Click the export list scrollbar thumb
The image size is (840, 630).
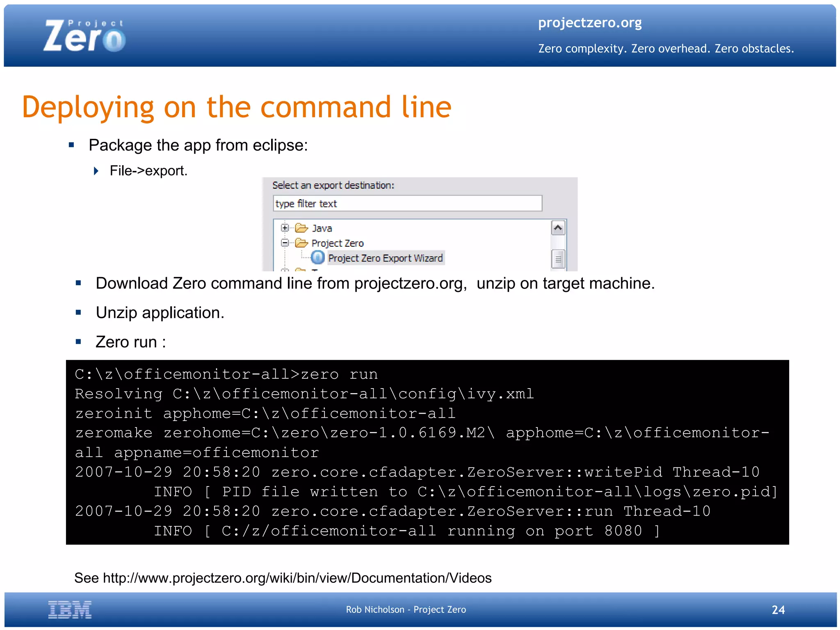tap(558, 259)
